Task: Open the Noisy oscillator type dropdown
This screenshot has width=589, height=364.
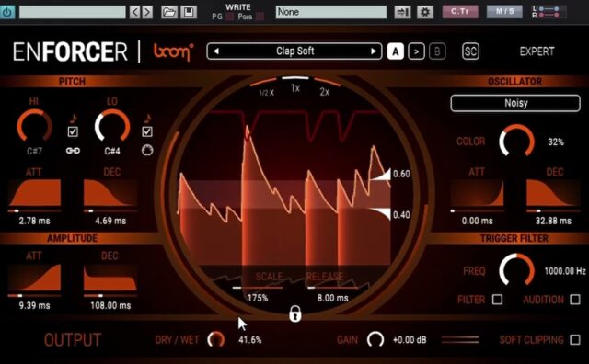Action: 515,103
